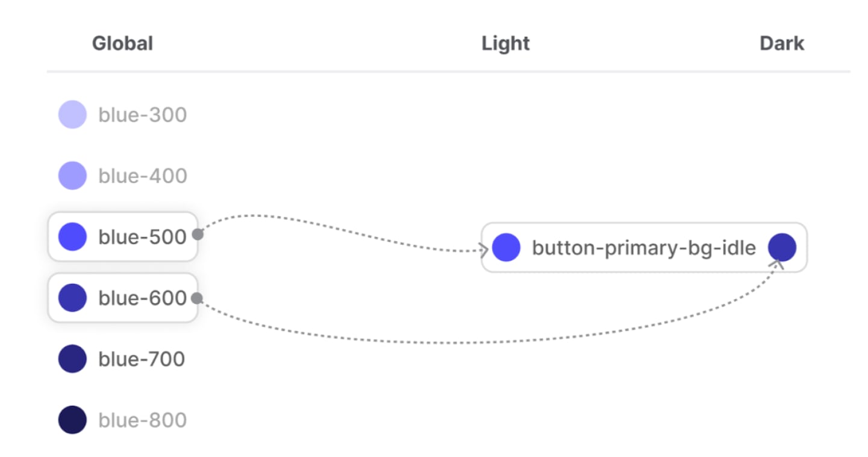Select the blue-600 color circle
The width and height of the screenshot is (868, 457).
pyautogui.click(x=72, y=298)
